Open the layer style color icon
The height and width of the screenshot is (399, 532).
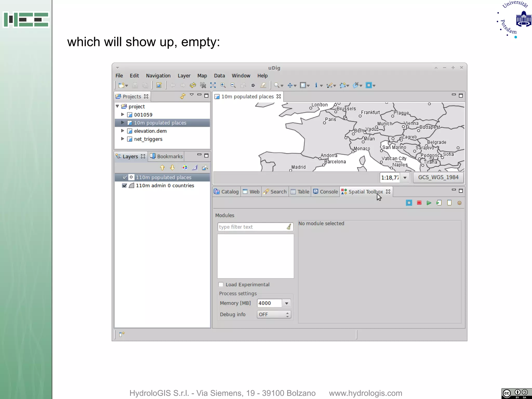click(185, 168)
